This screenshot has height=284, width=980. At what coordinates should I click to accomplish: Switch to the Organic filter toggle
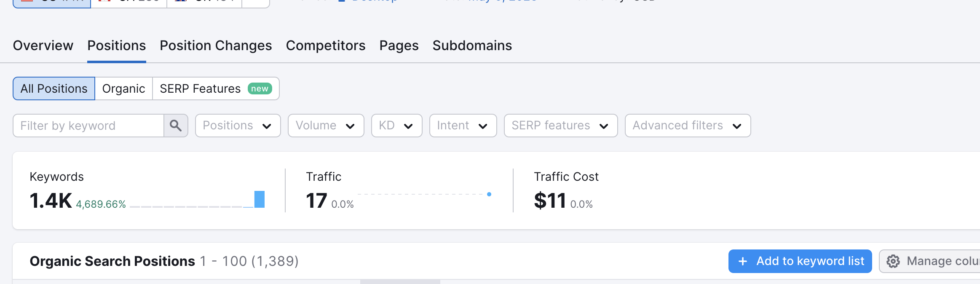pyautogui.click(x=123, y=88)
